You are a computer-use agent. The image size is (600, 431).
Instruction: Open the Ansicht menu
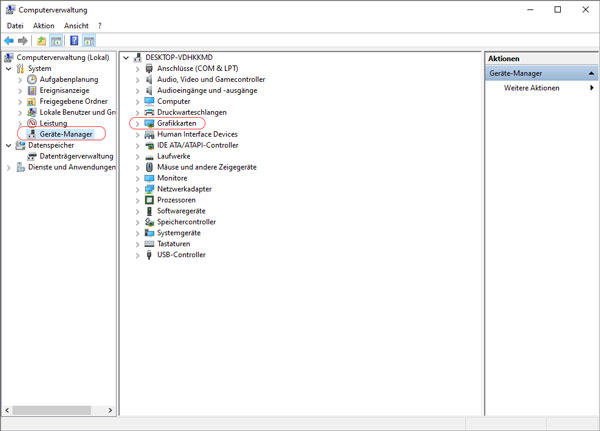[76, 26]
